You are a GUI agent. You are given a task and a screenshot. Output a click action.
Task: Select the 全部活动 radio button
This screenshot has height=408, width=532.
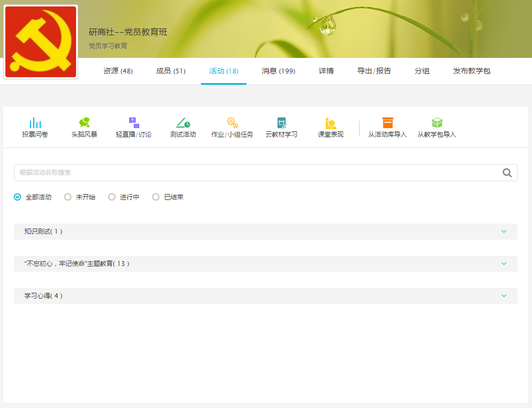coord(18,197)
